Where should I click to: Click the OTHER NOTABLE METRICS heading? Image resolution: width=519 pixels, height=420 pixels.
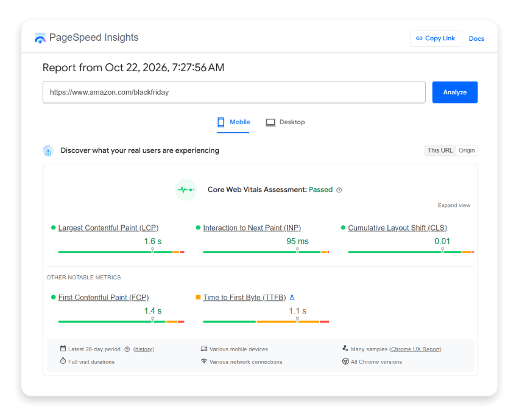[83, 278]
